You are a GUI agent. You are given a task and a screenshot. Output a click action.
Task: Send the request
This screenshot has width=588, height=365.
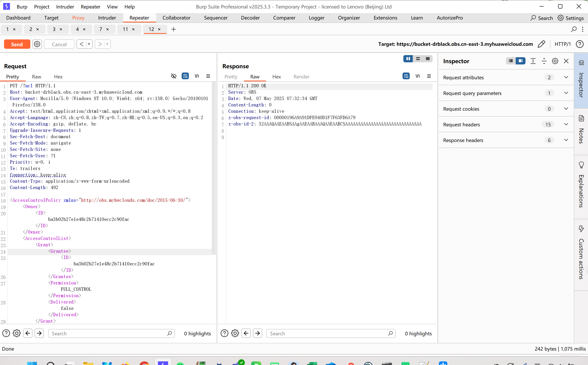tap(17, 44)
